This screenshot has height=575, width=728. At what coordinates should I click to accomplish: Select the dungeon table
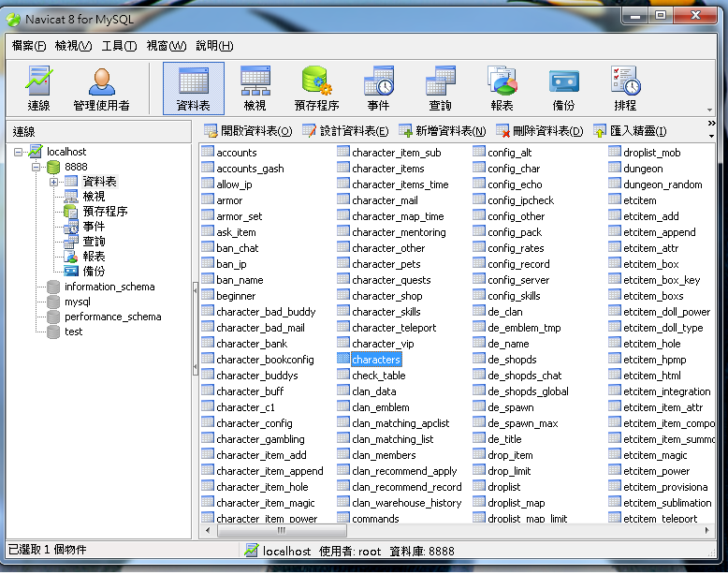tap(643, 169)
